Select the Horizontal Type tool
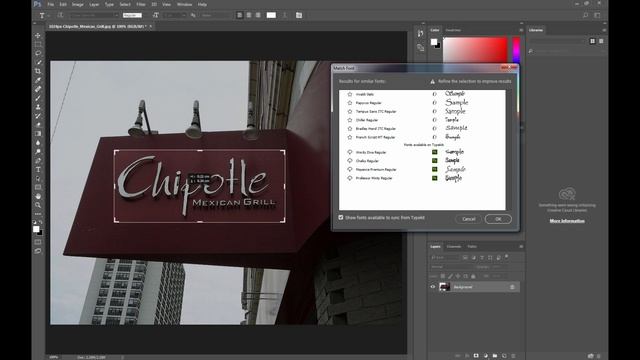Image resolution: width=640 pixels, height=360 pixels. [x=38, y=169]
